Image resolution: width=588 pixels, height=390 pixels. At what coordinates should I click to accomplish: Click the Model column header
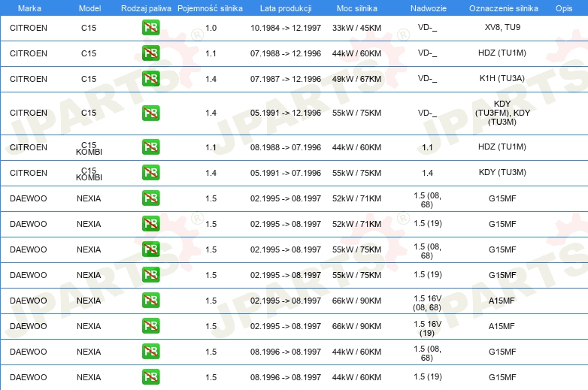[x=89, y=8]
